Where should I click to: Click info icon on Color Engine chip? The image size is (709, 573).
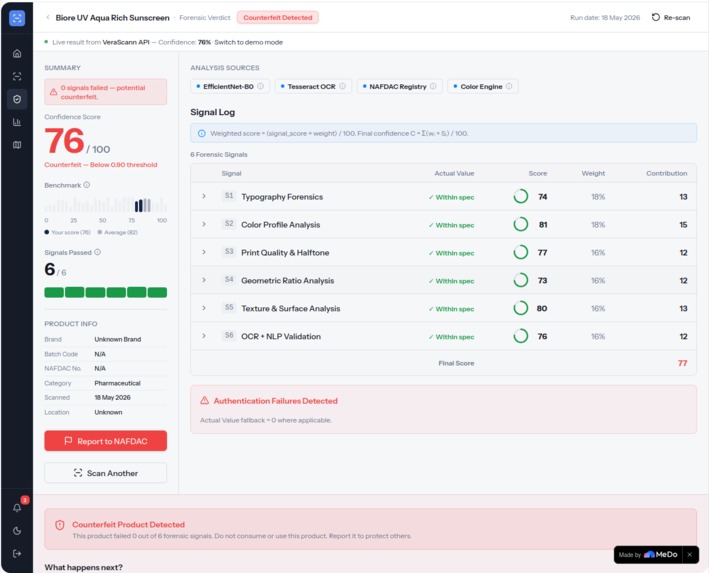(509, 86)
